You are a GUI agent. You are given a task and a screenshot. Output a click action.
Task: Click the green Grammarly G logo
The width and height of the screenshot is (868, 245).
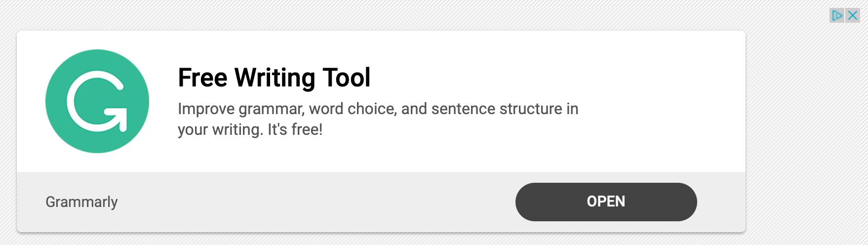[x=97, y=101]
